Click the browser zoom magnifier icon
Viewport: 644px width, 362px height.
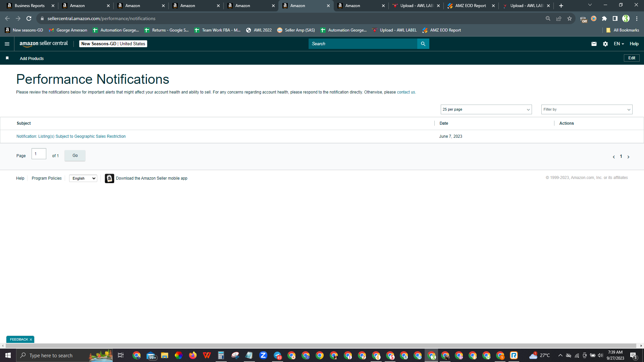[x=548, y=18]
